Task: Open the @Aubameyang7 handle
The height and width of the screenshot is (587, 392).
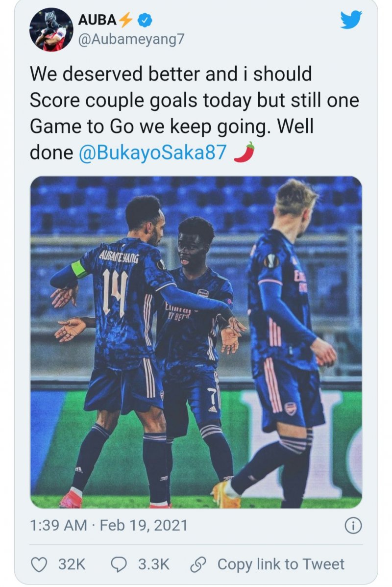Action: (x=131, y=39)
